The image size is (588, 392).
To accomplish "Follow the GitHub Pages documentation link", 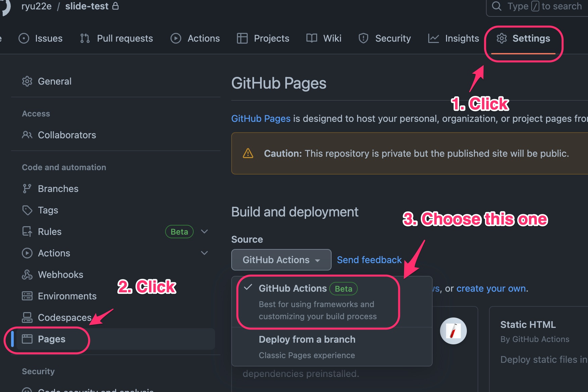I will (261, 118).
